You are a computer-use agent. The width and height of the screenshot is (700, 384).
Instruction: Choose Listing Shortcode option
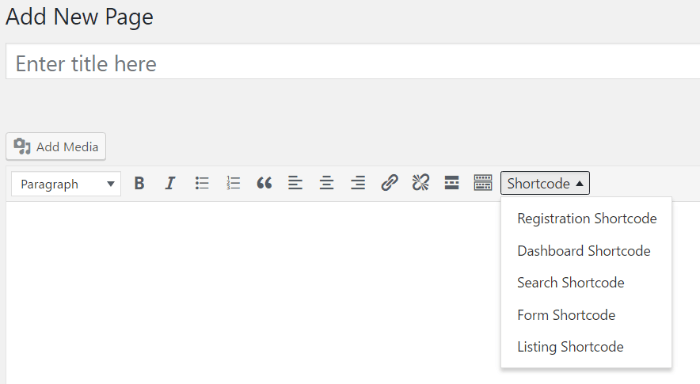point(586,347)
